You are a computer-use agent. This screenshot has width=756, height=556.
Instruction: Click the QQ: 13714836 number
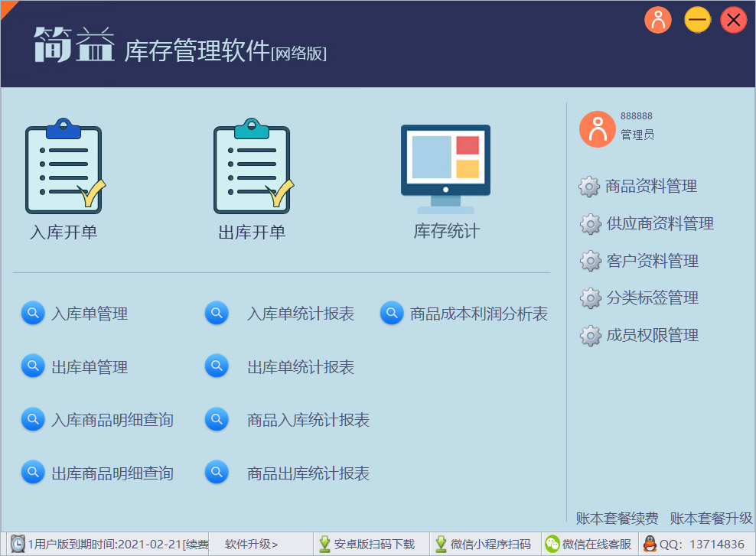pyautogui.click(x=702, y=545)
